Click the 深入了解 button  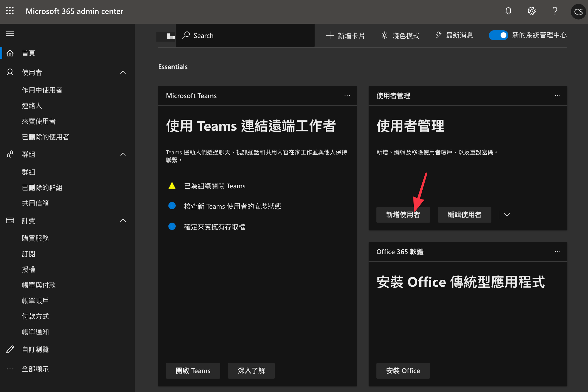point(251,371)
